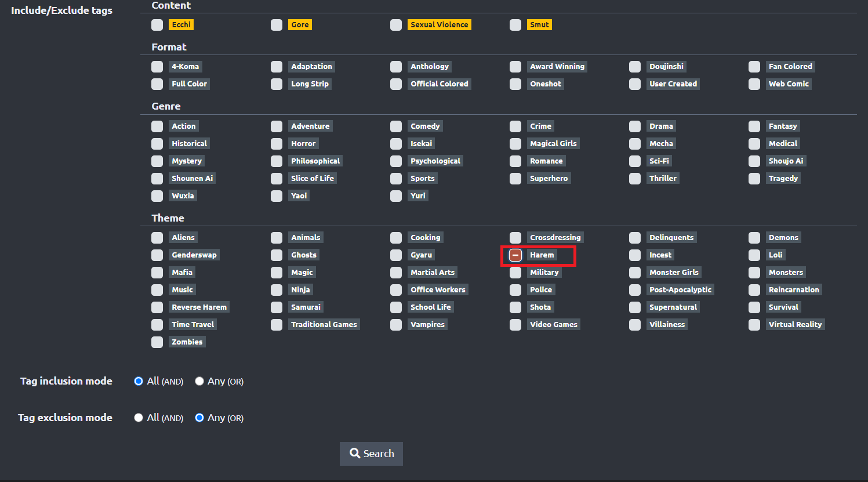Enable the Isekai genre checkbox
The height and width of the screenshot is (482, 868).
pos(396,144)
